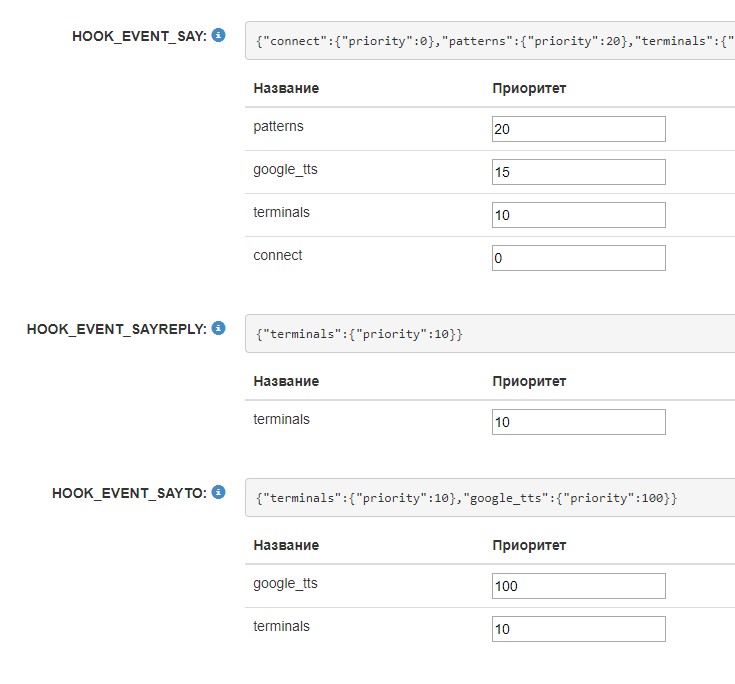Edit terminals priority in HOOK_EVENT_SAYREPLY table
The image size is (735, 684).
point(578,422)
